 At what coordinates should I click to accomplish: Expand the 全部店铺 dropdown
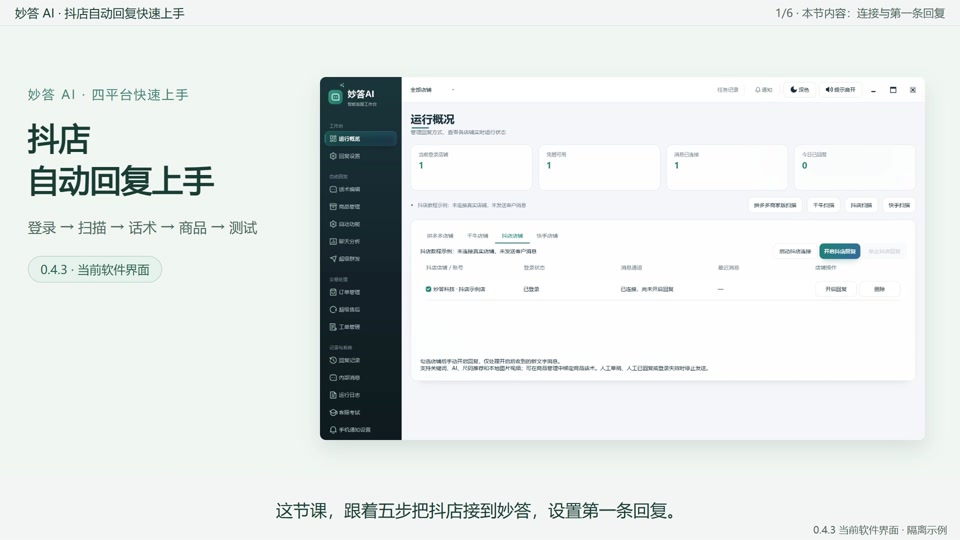(x=432, y=90)
